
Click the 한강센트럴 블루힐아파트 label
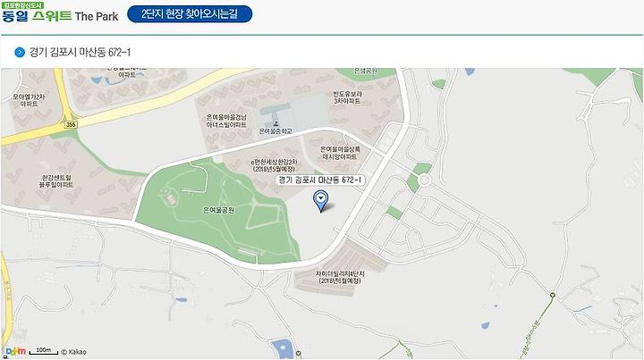[x=56, y=181]
